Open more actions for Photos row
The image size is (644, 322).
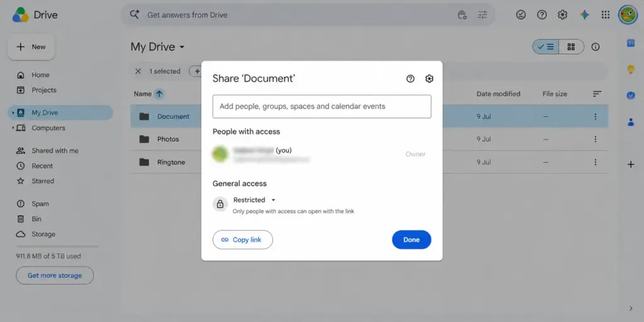(x=595, y=139)
